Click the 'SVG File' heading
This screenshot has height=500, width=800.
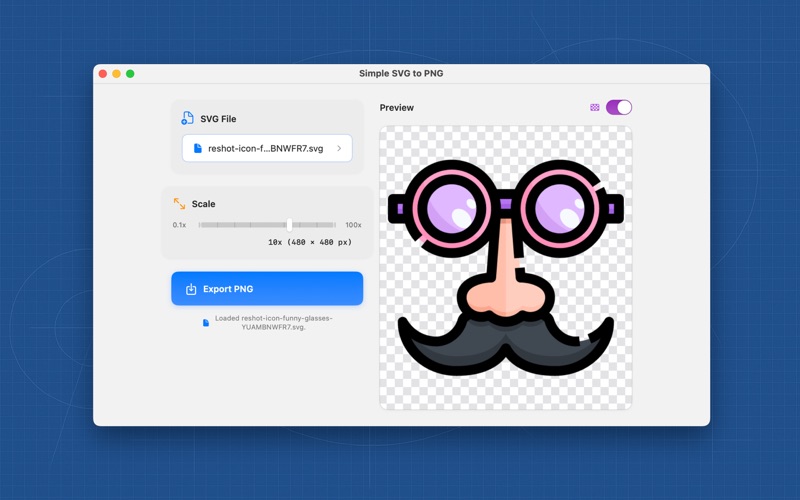click(x=218, y=119)
